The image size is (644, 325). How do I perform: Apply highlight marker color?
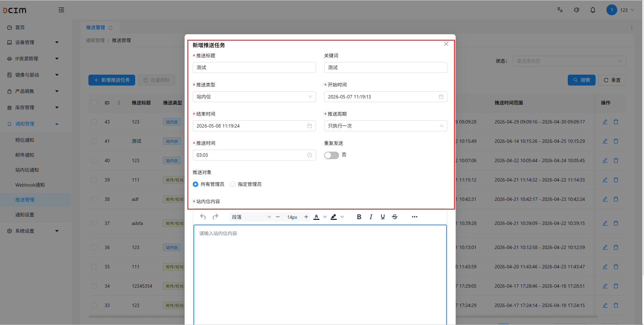point(334,217)
